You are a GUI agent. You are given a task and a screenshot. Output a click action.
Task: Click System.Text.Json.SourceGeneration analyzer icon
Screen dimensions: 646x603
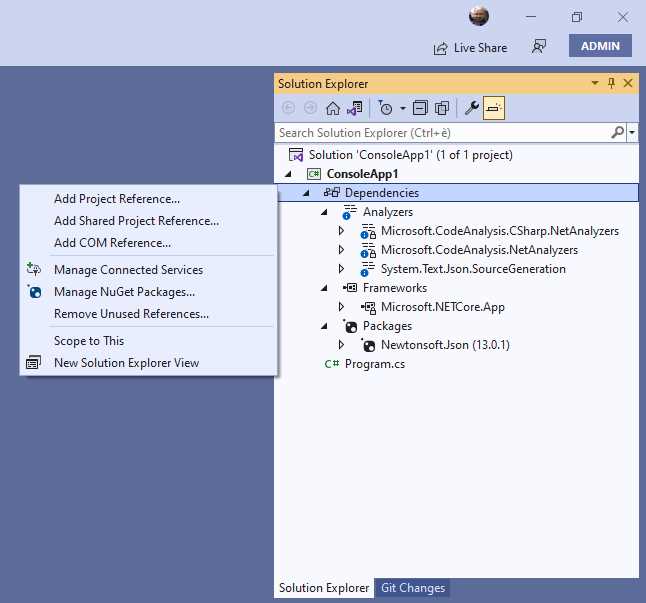(367, 269)
